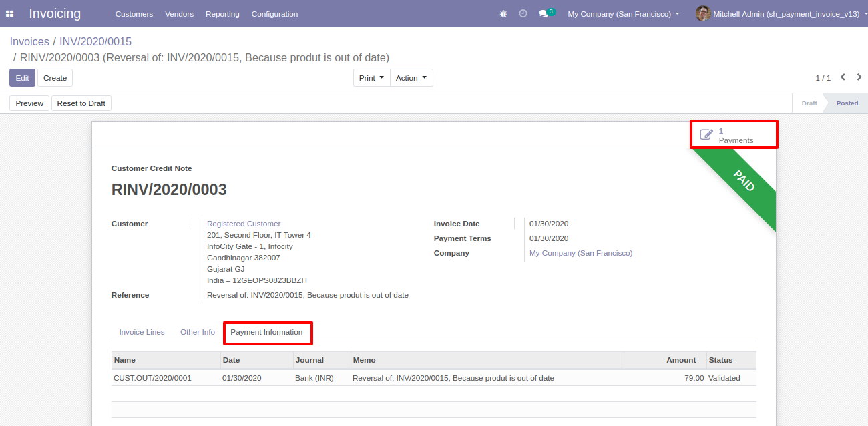
Task: Sort payments by Memo column
Action: (x=487, y=360)
